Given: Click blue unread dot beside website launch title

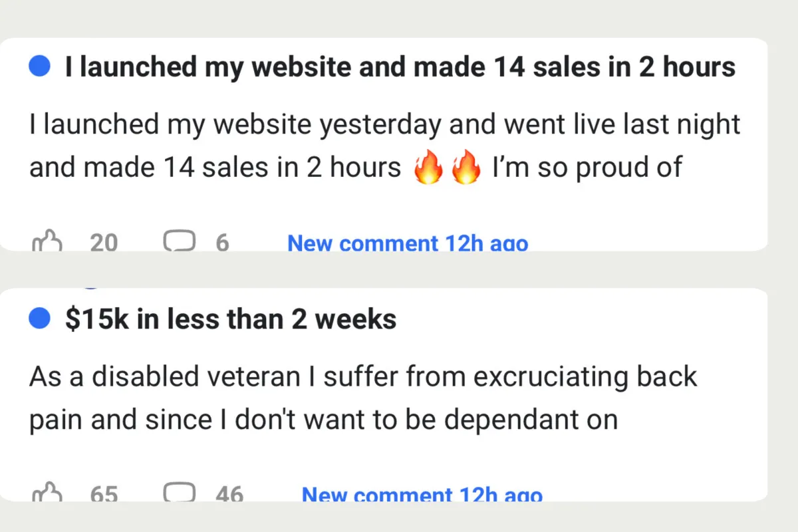Looking at the screenshot, I should point(41,66).
